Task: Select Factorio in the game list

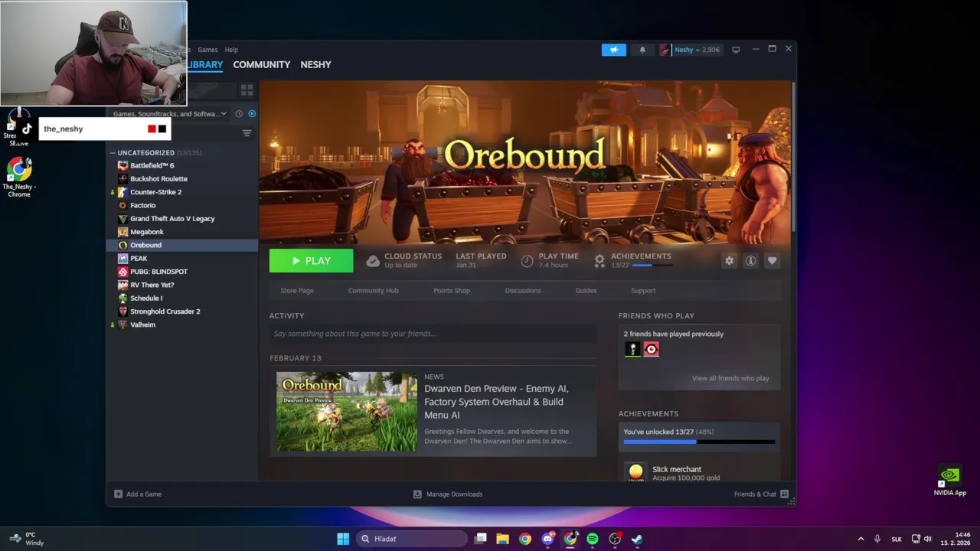Action: 142,205
